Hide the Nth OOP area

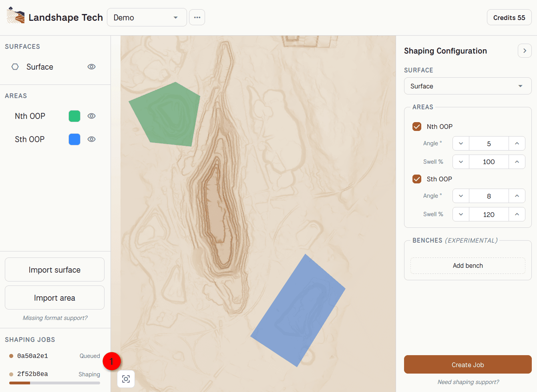(x=92, y=116)
